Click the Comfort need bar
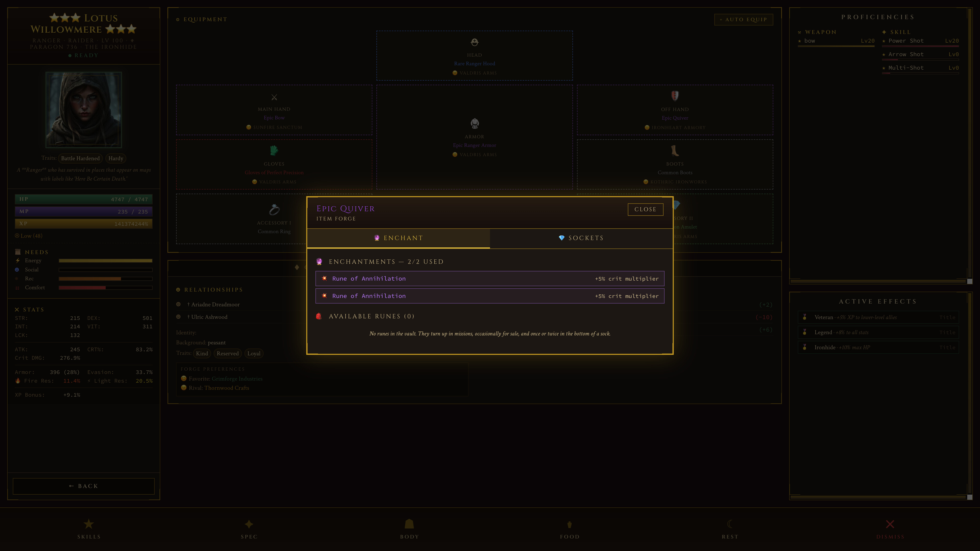Screen dimensions: 980x551 [x=105, y=288]
